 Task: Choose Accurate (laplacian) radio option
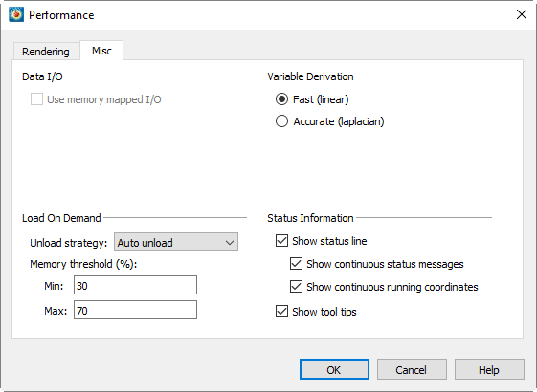281,121
